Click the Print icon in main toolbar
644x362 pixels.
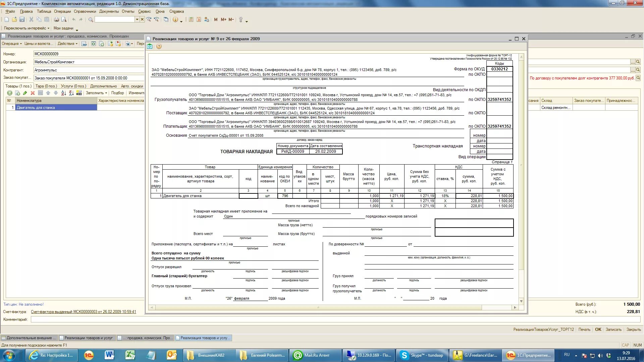56,20
